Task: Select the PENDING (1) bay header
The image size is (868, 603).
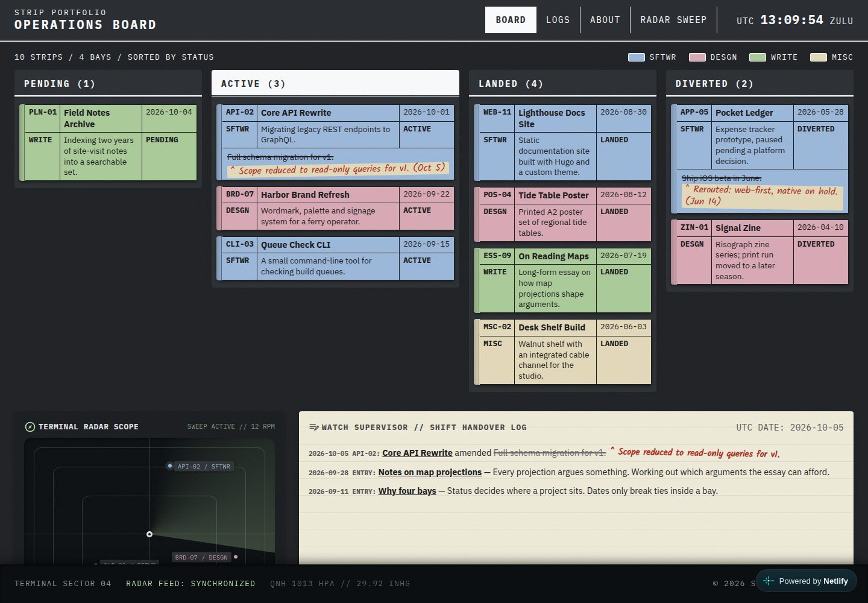Action: pos(108,84)
